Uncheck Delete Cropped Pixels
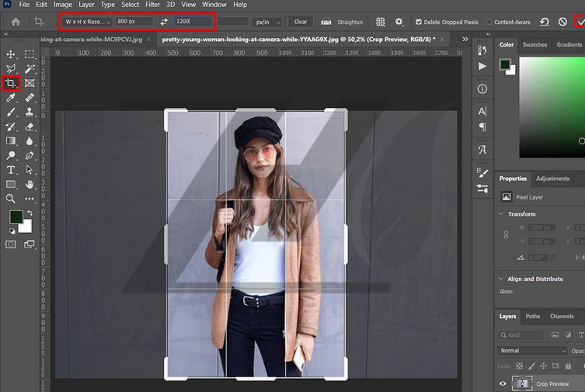Image resolution: width=585 pixels, height=392 pixels. [420, 22]
